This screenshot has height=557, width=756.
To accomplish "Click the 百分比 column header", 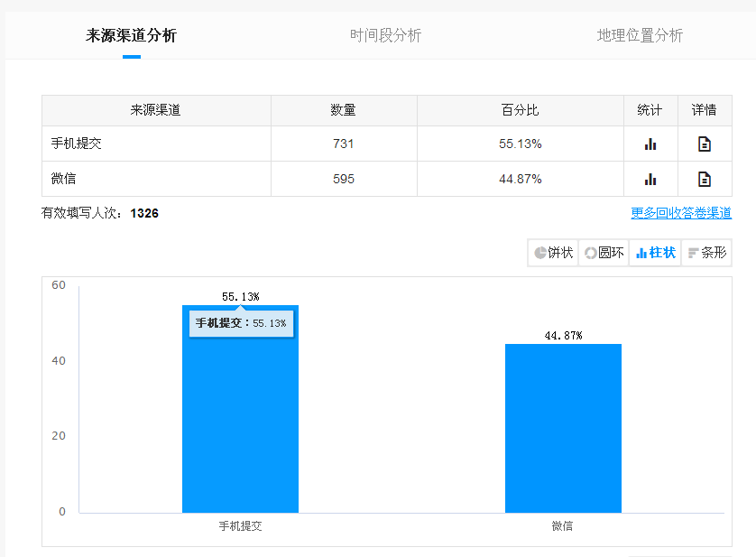I will [x=520, y=110].
